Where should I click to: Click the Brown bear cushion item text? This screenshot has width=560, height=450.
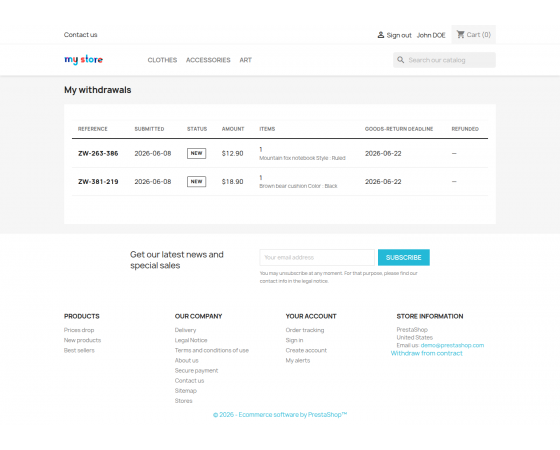click(298, 186)
